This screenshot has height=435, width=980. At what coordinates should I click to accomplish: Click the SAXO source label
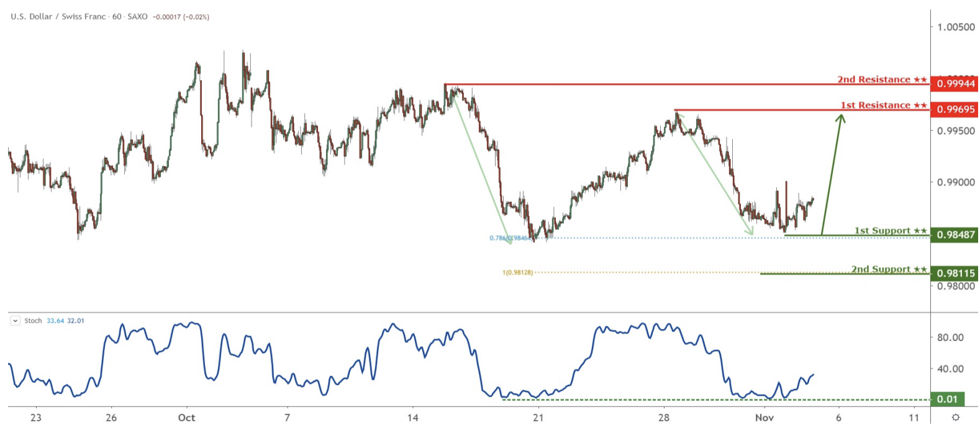[x=137, y=17]
